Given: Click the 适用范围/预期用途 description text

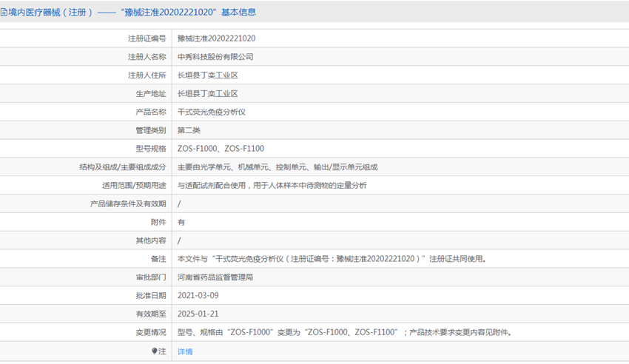Looking at the screenshot, I should pyautogui.click(x=272, y=186).
